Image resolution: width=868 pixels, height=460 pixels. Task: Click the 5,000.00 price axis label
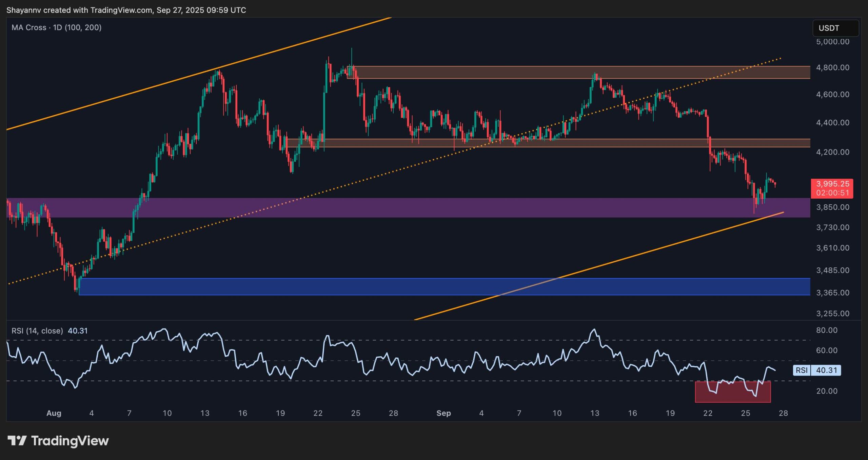click(x=832, y=42)
